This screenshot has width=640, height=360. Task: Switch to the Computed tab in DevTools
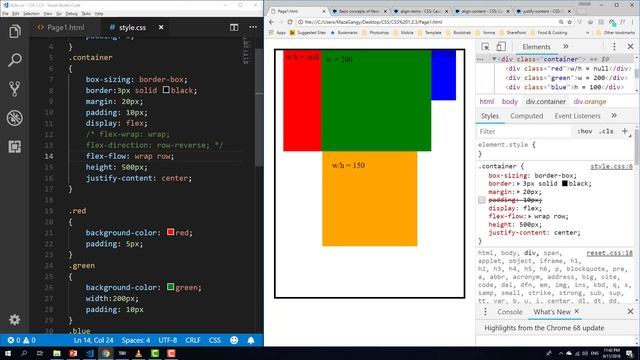[x=527, y=116]
